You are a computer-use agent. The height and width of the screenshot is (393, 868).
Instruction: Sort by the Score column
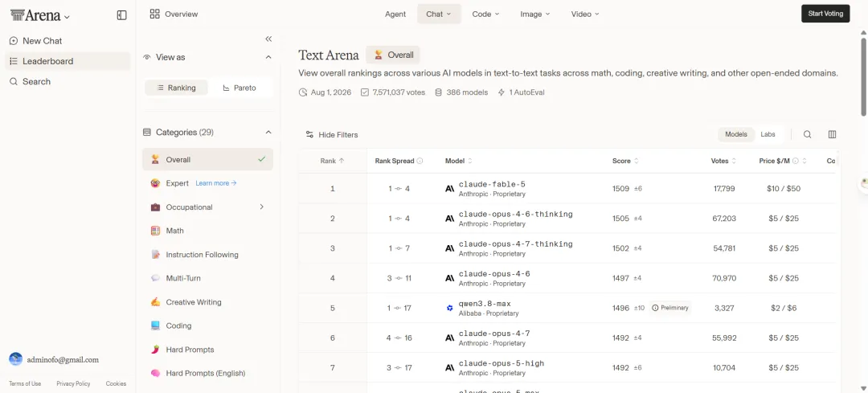(x=625, y=161)
